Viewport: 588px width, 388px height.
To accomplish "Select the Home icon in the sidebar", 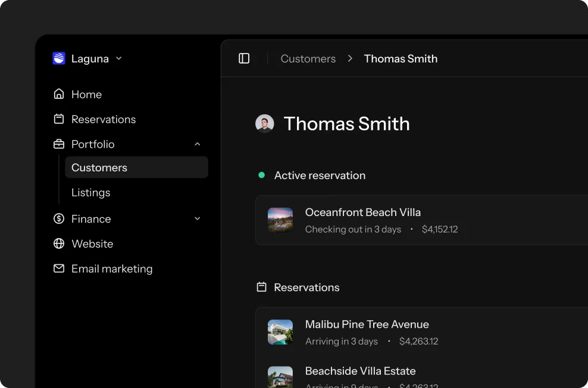I will click(59, 94).
